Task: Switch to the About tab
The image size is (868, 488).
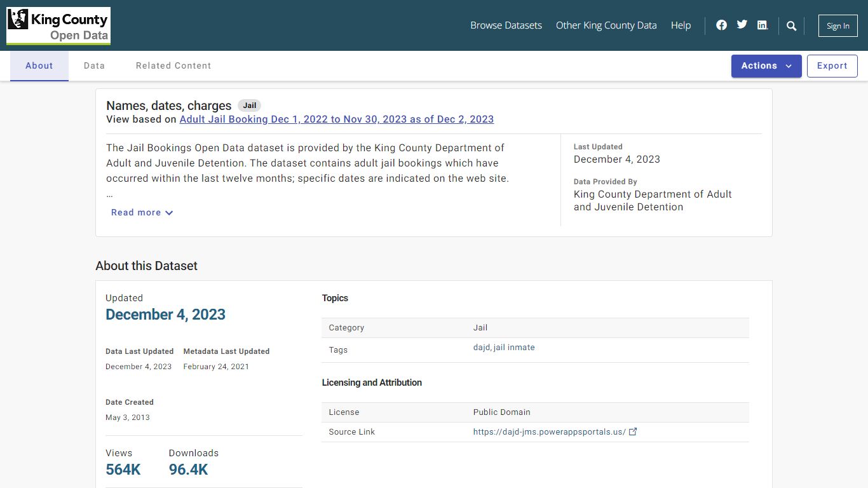Action: pos(39,66)
